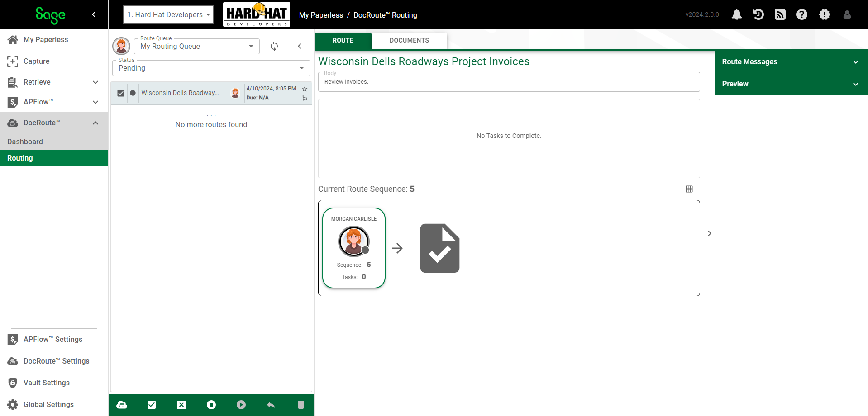Switch to the DOCUMENTS tab
This screenshot has height=416, width=868.
[409, 40]
